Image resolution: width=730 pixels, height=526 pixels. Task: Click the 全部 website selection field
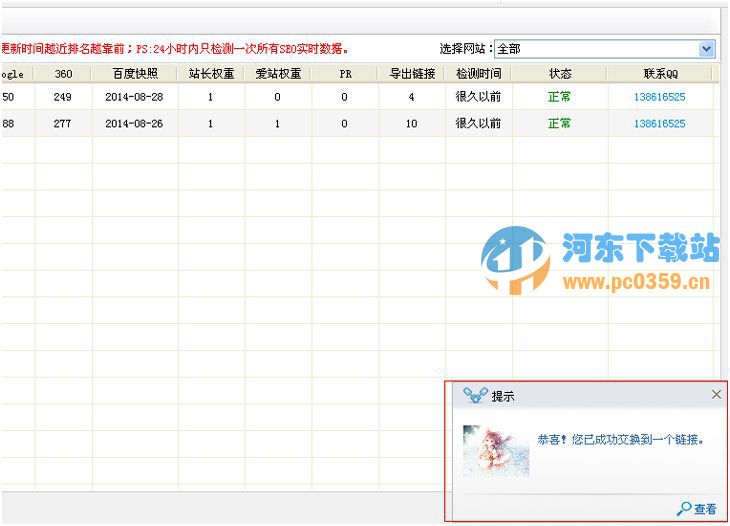[604, 49]
